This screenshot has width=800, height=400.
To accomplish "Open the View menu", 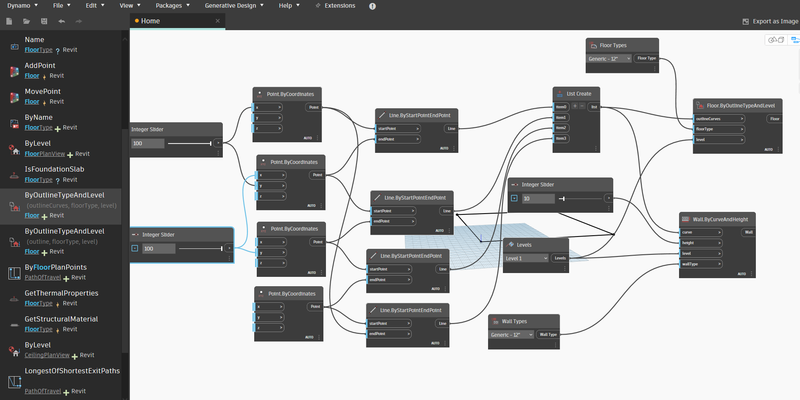I will (x=130, y=6).
